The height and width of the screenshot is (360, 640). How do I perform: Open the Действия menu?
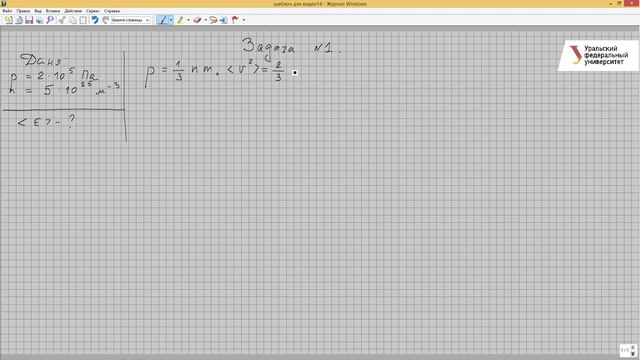click(x=73, y=11)
